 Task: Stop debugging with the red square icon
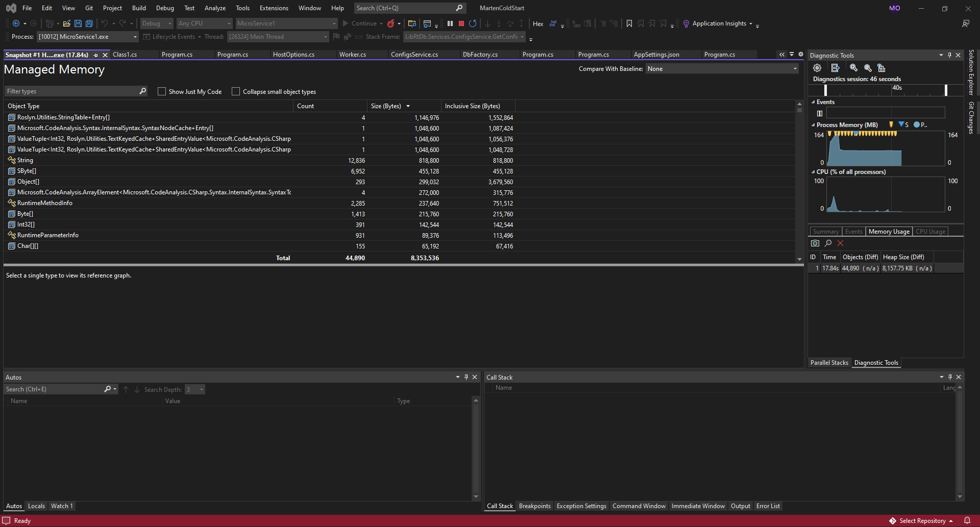[461, 23]
